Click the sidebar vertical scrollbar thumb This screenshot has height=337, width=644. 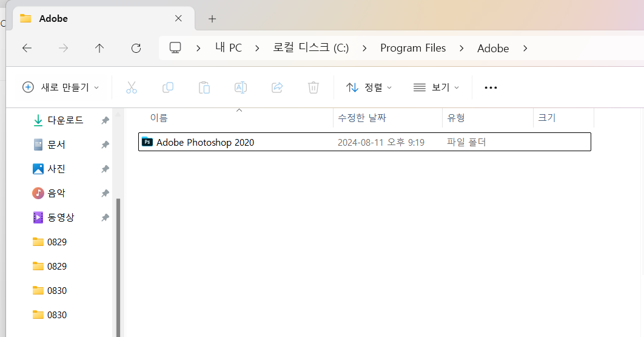coord(118,267)
